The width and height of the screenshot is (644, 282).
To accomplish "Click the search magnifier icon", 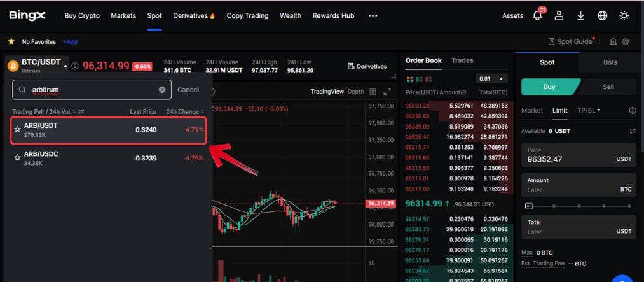I will tap(23, 90).
